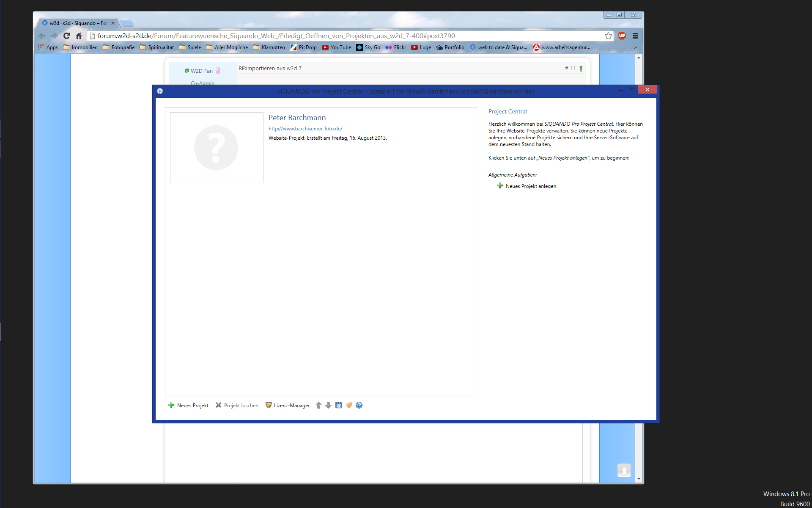Click the SIQUANDO app icon in title bar

coord(160,91)
